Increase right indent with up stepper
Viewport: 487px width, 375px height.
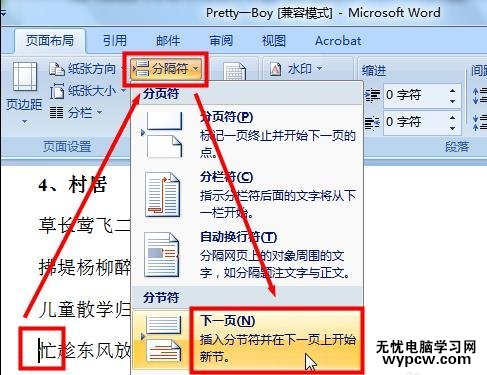(452, 117)
